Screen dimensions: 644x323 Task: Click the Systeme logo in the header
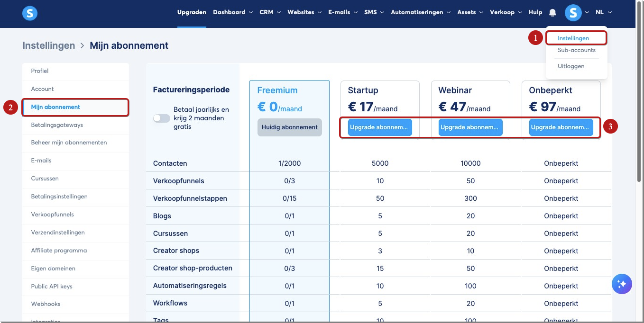(30, 13)
